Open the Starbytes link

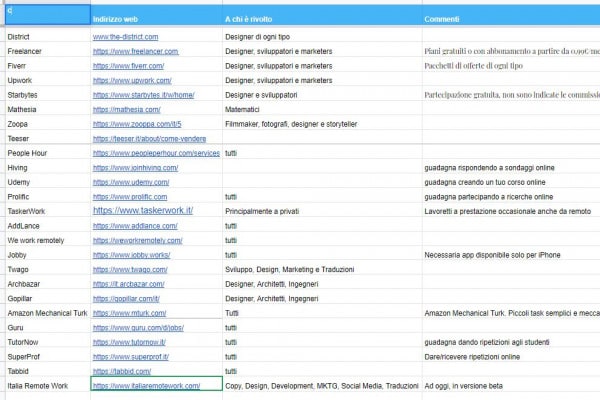coord(142,95)
